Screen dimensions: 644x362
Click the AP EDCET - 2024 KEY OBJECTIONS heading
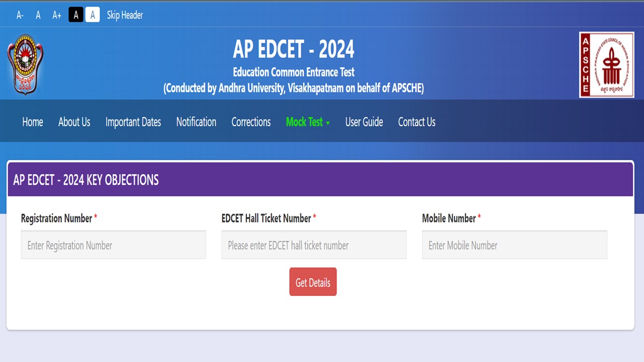tap(86, 180)
